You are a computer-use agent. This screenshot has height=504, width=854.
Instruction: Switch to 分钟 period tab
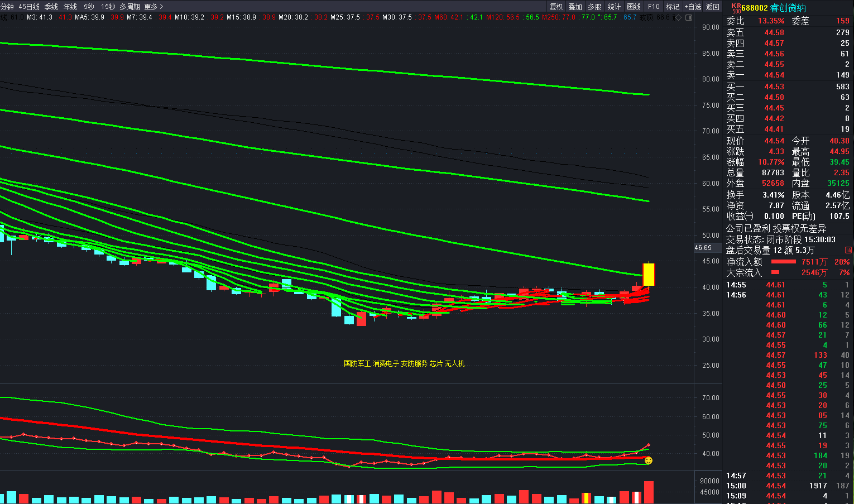(x=7, y=7)
